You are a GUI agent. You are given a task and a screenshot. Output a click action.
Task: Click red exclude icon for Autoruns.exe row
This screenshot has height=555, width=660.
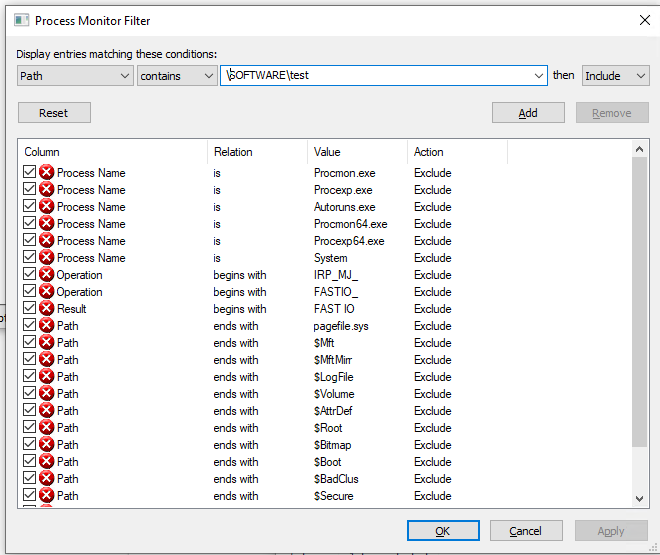47,207
